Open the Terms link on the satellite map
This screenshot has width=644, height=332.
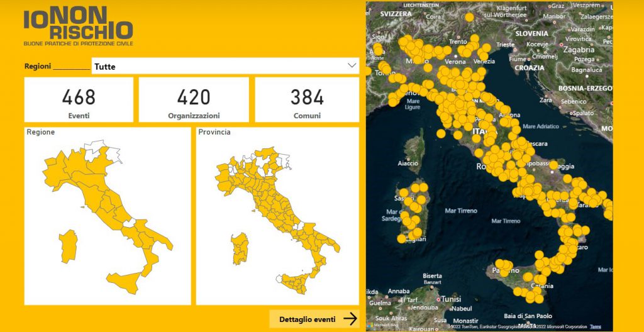595,326
